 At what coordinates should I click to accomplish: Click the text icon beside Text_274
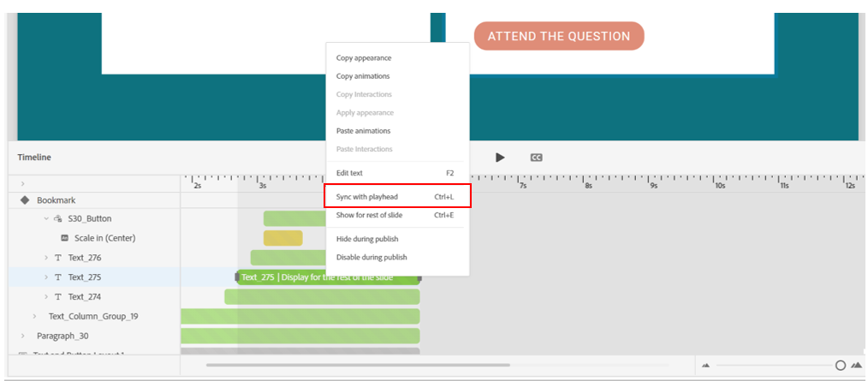(58, 297)
